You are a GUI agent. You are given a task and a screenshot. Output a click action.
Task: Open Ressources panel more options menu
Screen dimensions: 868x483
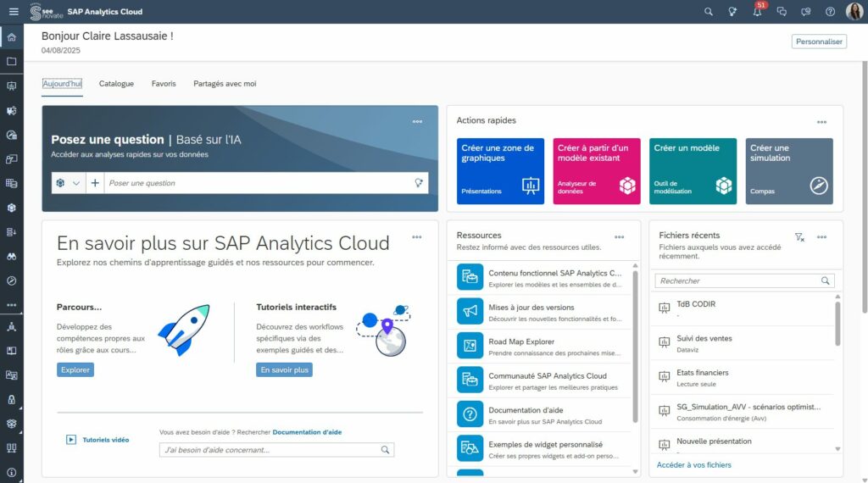coord(619,236)
